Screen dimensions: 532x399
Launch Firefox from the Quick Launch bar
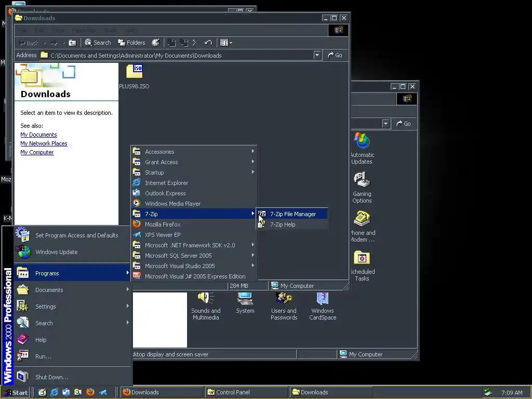click(x=90, y=392)
